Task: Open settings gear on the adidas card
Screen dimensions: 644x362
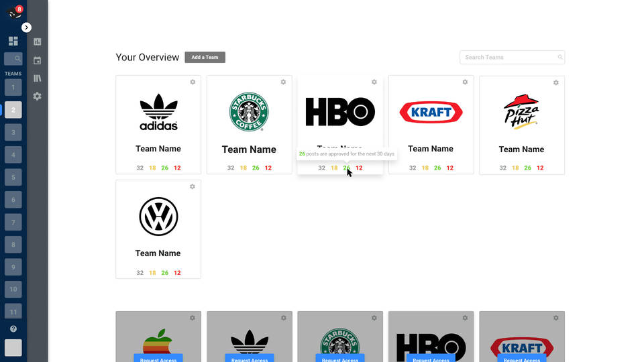Action: click(193, 82)
